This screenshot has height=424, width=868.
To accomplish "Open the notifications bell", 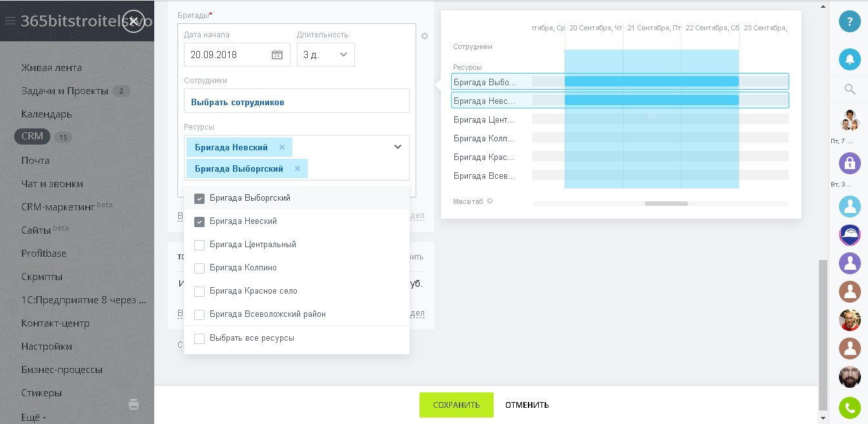I will point(849,59).
